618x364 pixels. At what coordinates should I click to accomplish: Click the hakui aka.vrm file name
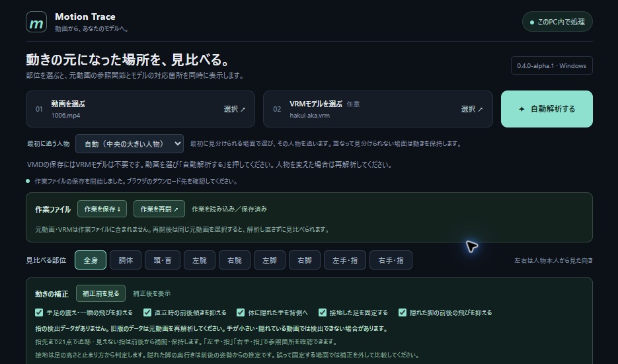pos(309,116)
